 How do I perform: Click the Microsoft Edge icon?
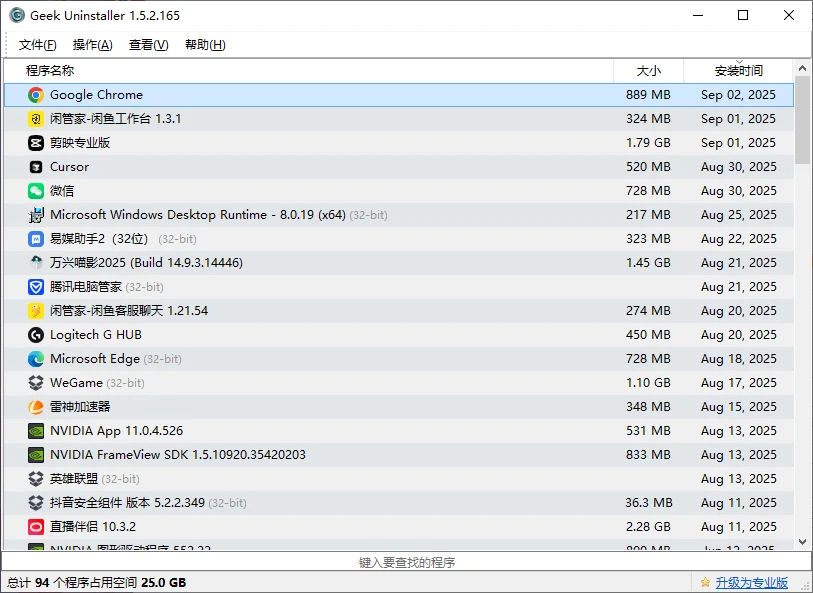[36, 359]
